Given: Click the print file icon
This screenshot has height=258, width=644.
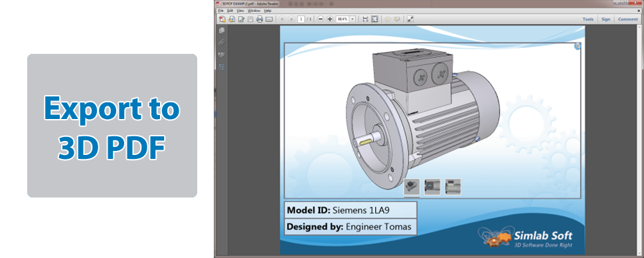Looking at the screenshot, I should point(260,19).
